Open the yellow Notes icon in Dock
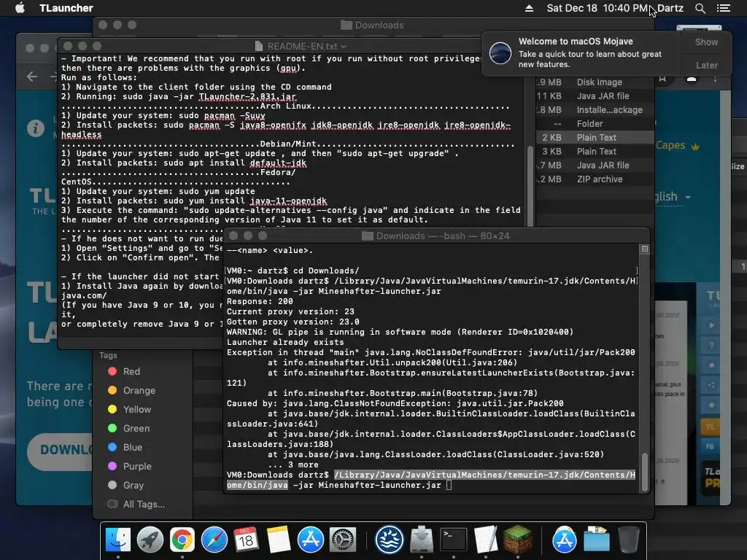This screenshot has height=560, width=747. point(278,540)
